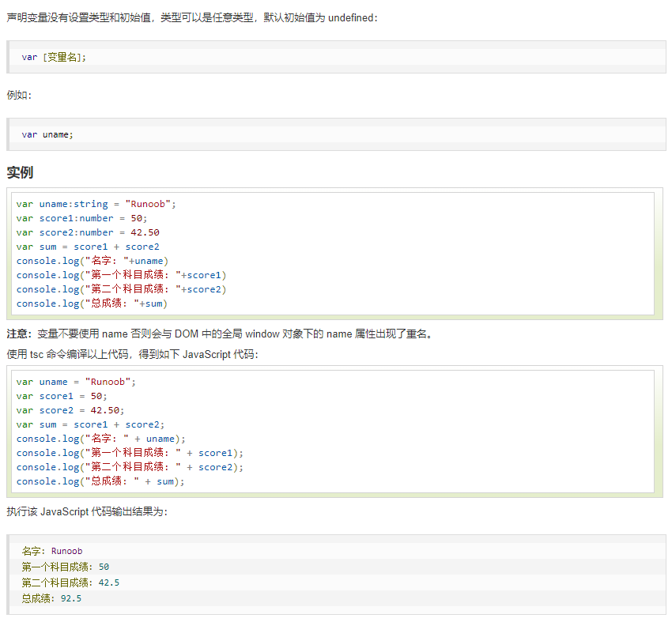This screenshot has height=622, width=672.
Task: Click the 'var [变量名];' syntax line
Action: (x=54, y=57)
